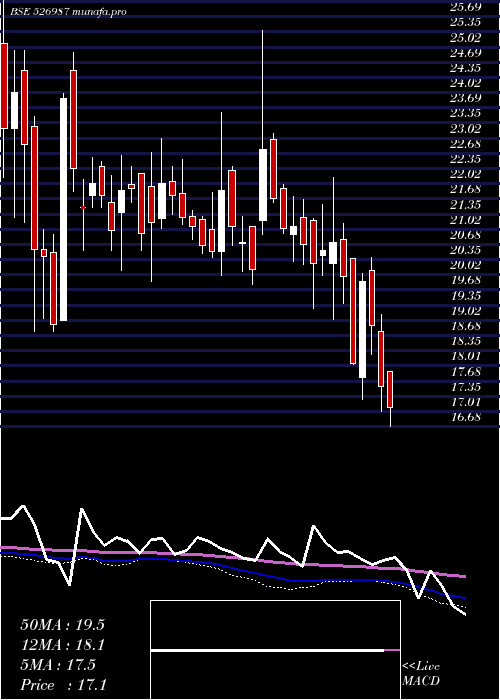
Task: Click the MACD histogram box
Action: [x=275, y=650]
